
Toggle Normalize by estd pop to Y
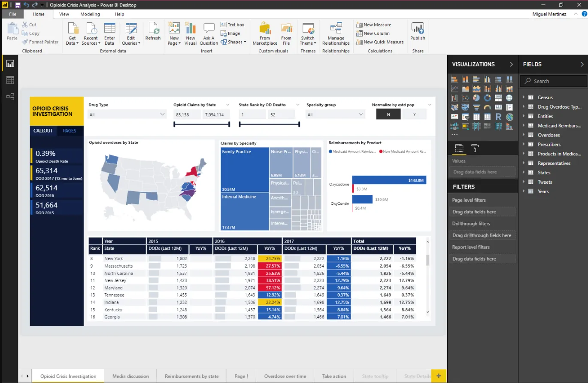pyautogui.click(x=414, y=114)
